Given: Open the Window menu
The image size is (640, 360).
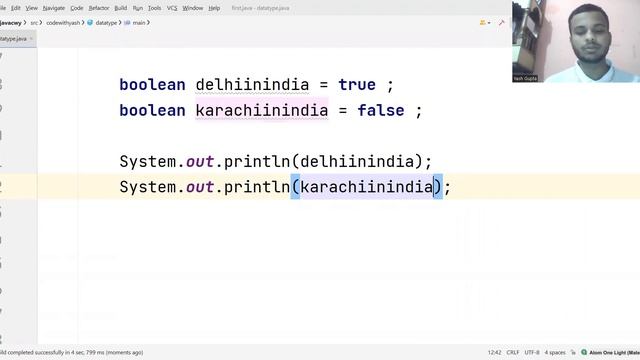Looking at the screenshot, I should click(x=193, y=8).
